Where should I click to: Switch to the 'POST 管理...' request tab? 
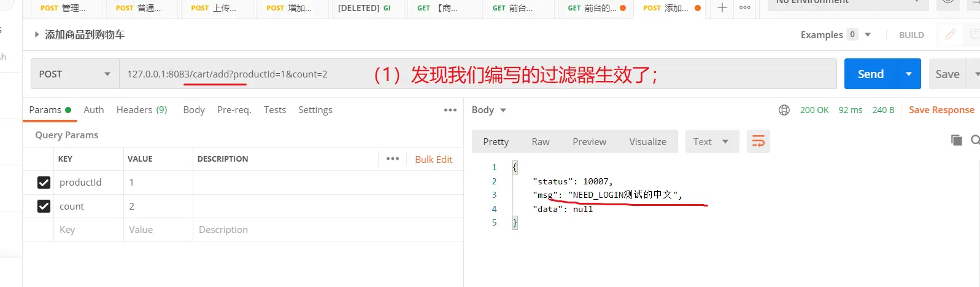[x=63, y=8]
